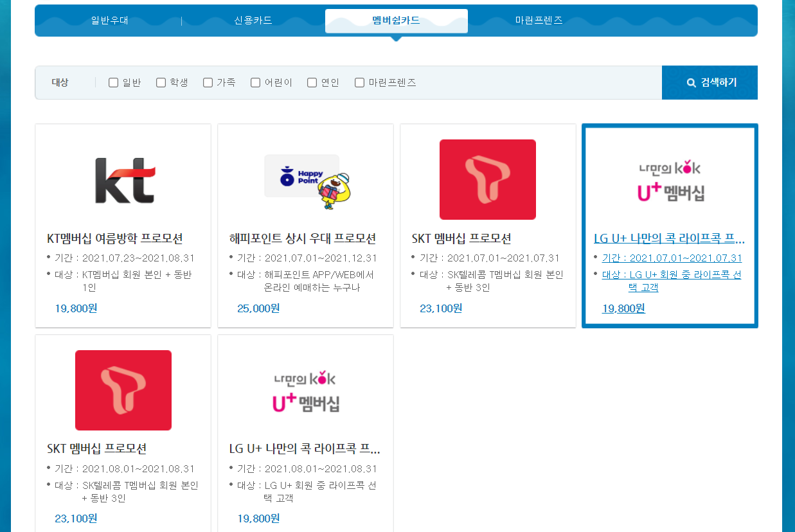Check the 일반 checkbox
Screen dimensions: 795x532
pyautogui.click(x=113, y=82)
